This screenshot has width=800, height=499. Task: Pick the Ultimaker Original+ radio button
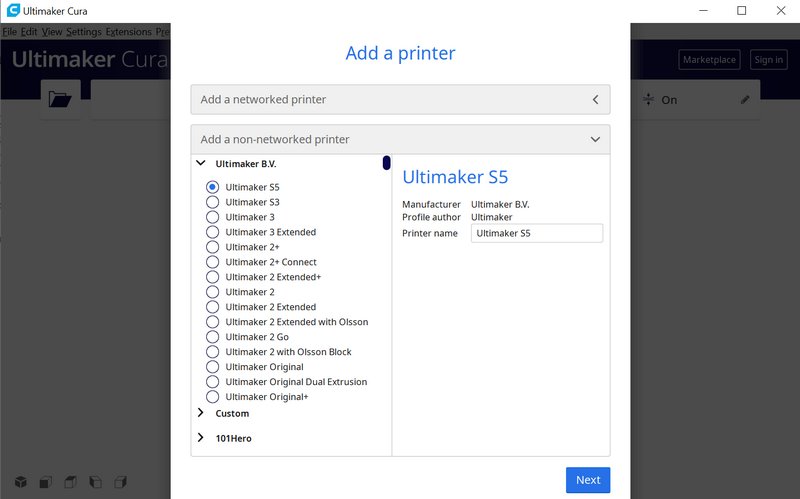213,396
